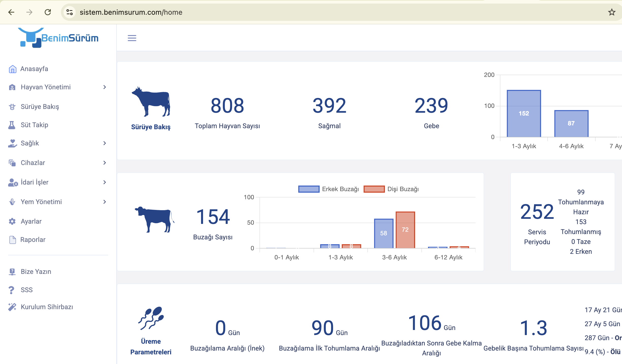
Task: Click the BenimSürüm logo
Action: tap(58, 38)
